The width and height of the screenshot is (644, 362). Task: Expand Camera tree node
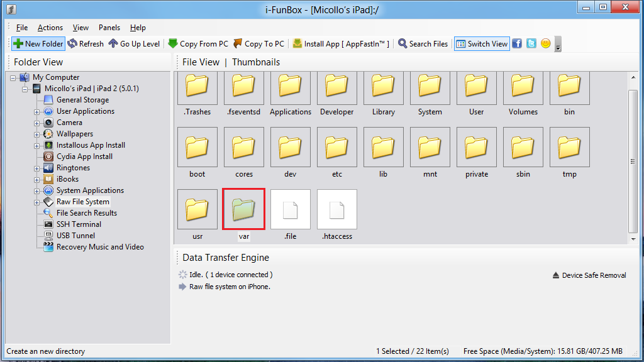36,123
